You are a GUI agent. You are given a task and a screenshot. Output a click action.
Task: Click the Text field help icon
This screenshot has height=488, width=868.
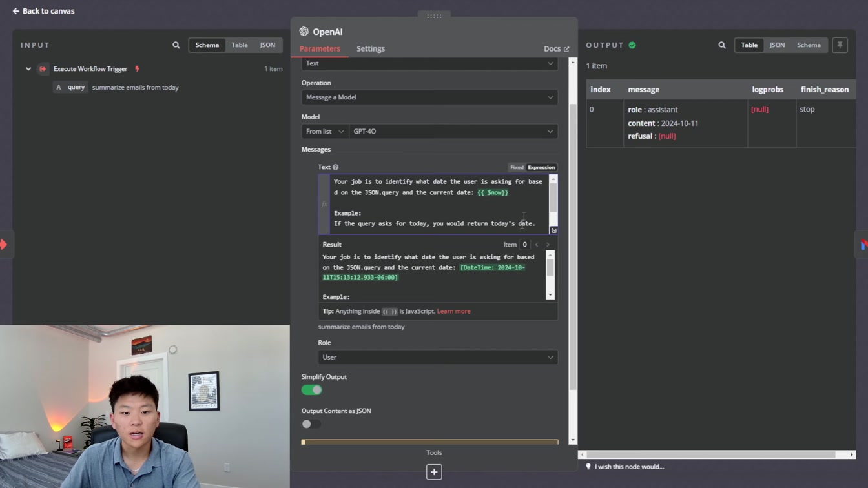click(x=336, y=167)
